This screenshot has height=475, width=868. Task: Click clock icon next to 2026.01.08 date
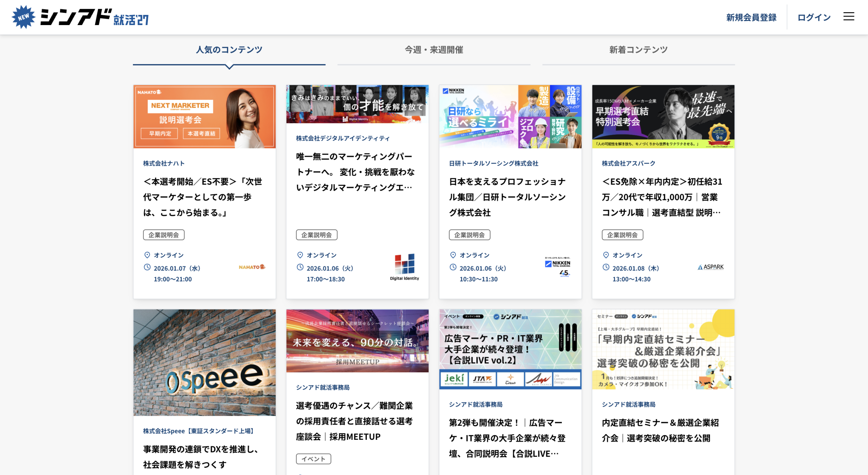(606, 267)
